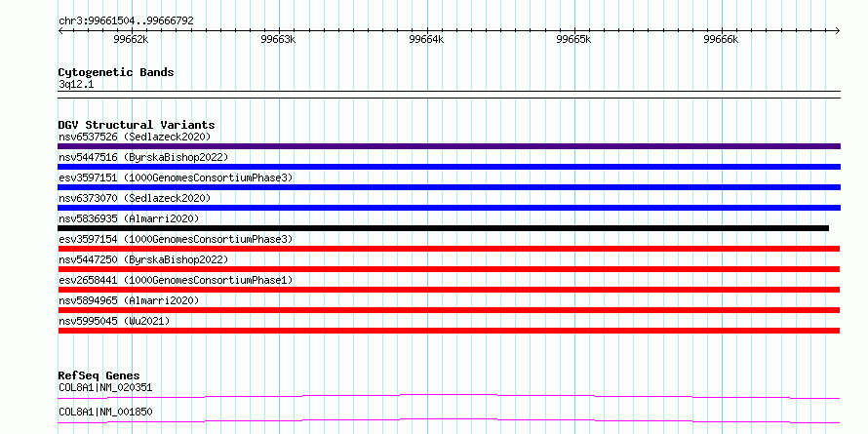Open variant nsv5447250 (ByrskaBishop2022) label
This screenshot has height=434, width=868.
click(143, 259)
